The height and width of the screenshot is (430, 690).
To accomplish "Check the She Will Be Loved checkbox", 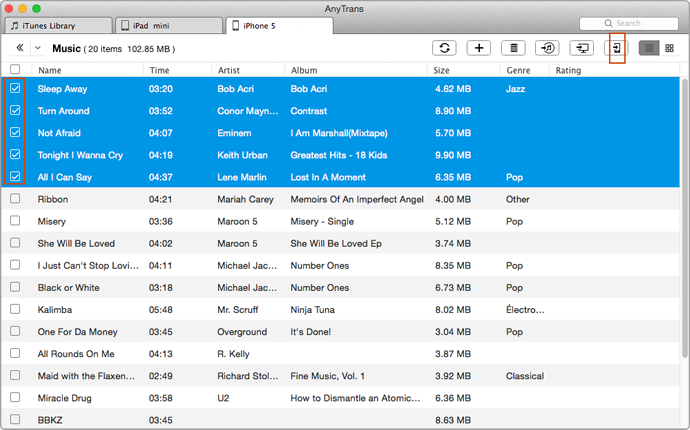I will tap(15, 243).
